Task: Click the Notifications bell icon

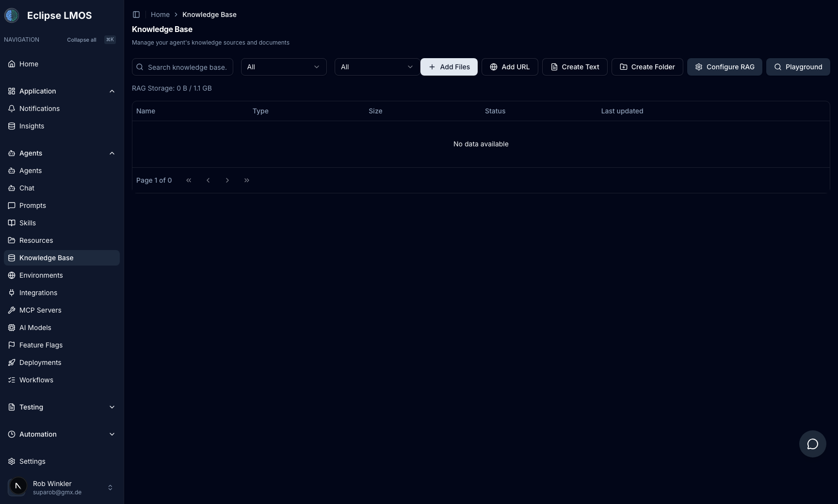Action: point(12,109)
